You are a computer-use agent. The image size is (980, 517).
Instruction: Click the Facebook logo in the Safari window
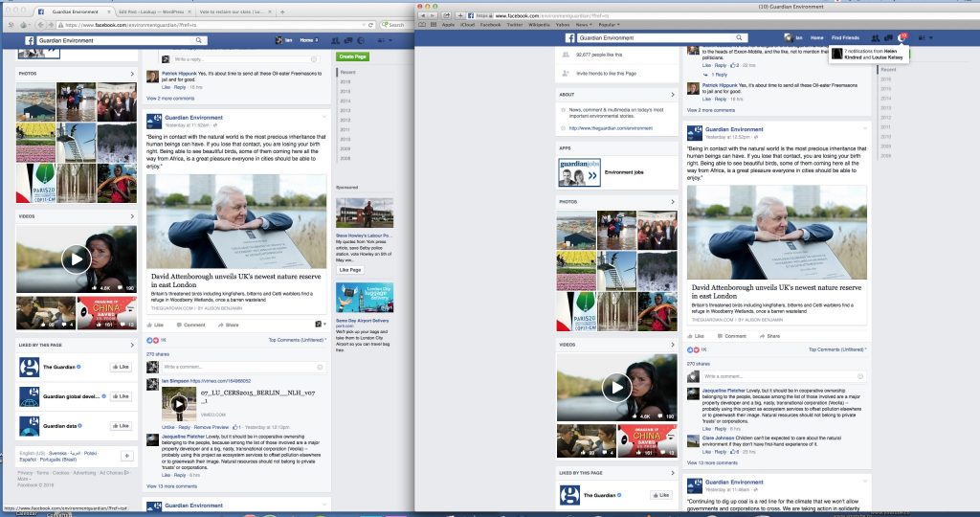569,38
